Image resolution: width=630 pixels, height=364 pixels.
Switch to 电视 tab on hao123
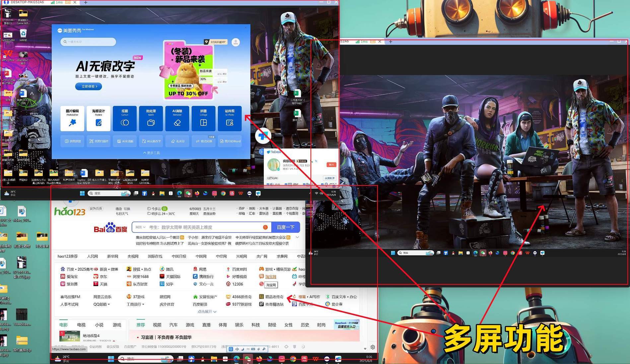81,325
